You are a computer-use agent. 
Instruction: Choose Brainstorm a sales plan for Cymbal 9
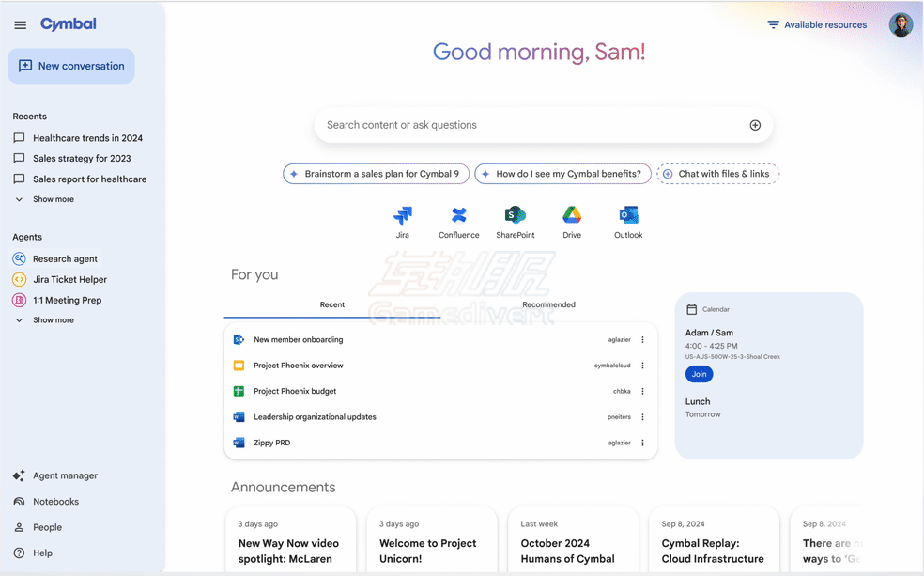coord(376,174)
